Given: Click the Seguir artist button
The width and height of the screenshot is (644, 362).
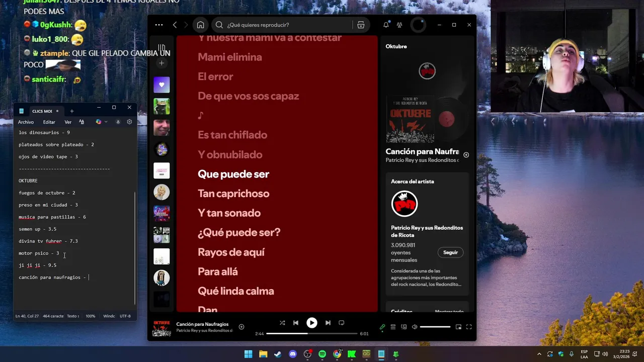Looking at the screenshot, I should 450,252.
